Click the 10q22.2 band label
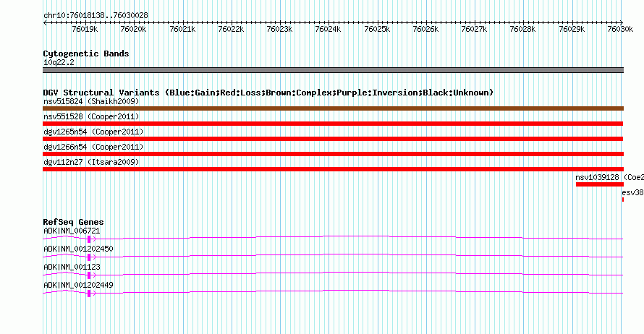 [59, 63]
